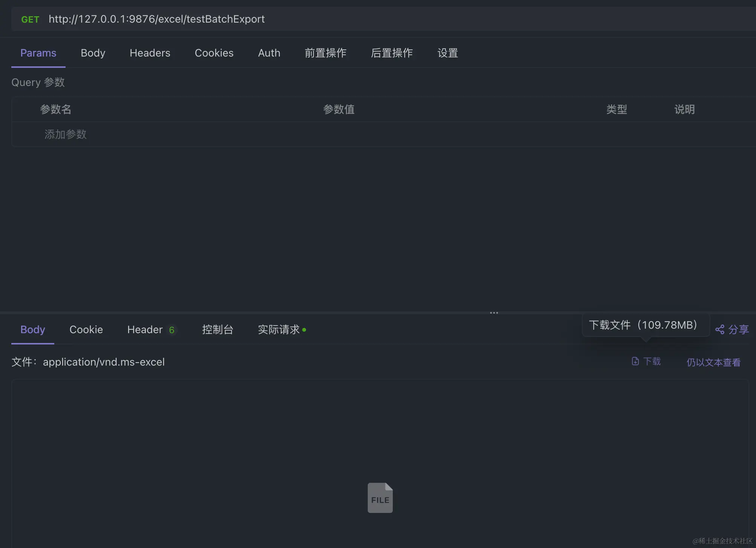Open the Cookies request tab
The height and width of the screenshot is (548, 756).
(x=214, y=53)
